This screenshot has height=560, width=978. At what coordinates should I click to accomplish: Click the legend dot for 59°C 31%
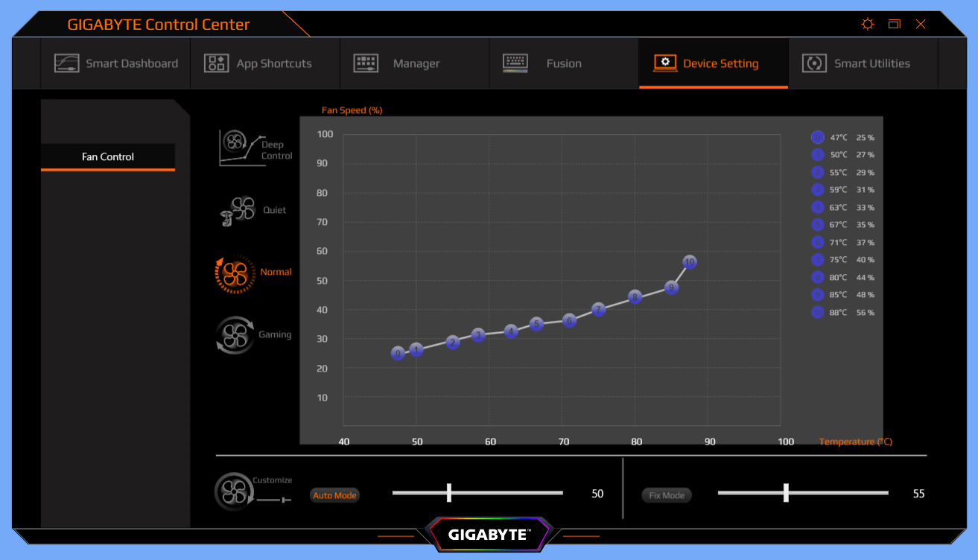tap(817, 190)
